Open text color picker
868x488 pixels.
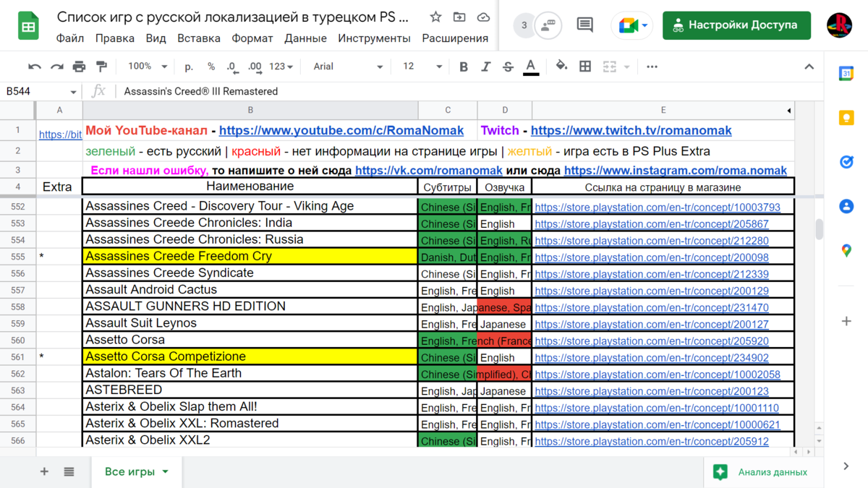pos(531,67)
